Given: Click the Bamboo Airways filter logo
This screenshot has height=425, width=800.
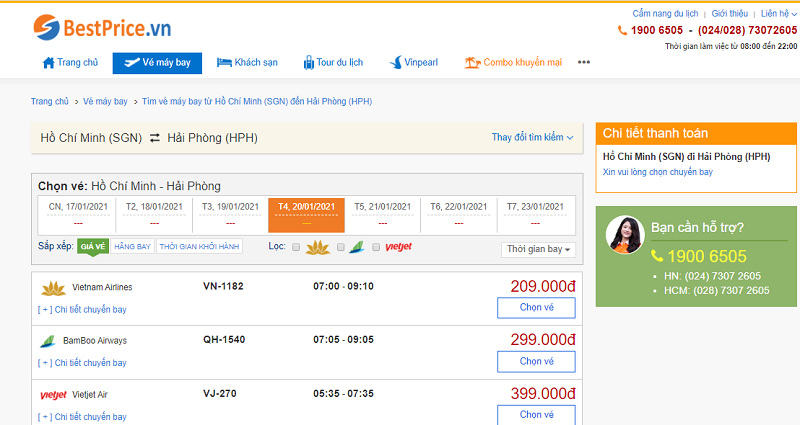Looking at the screenshot, I should tap(357, 247).
